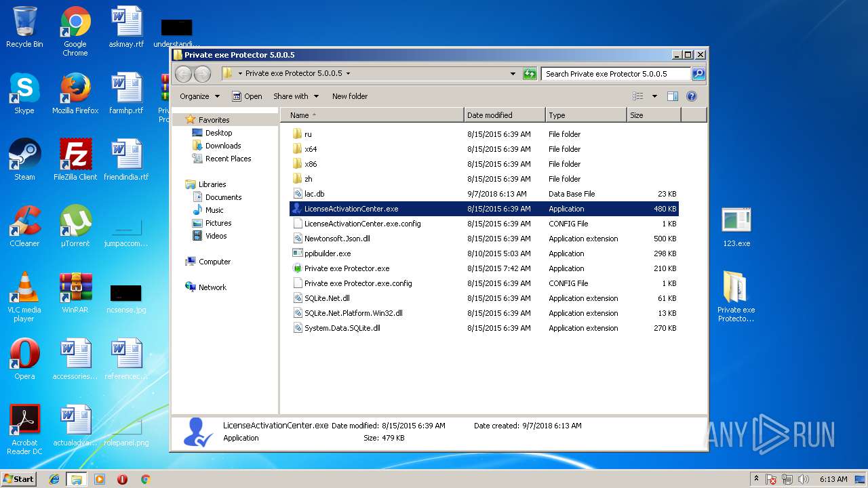Expand the address bar history dropdown
Image resolution: width=868 pixels, height=488 pixels.
coord(513,74)
